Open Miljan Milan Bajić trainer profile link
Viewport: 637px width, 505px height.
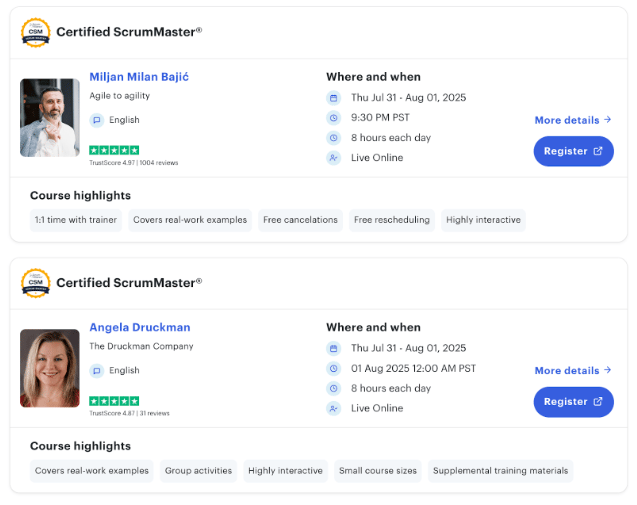click(139, 77)
